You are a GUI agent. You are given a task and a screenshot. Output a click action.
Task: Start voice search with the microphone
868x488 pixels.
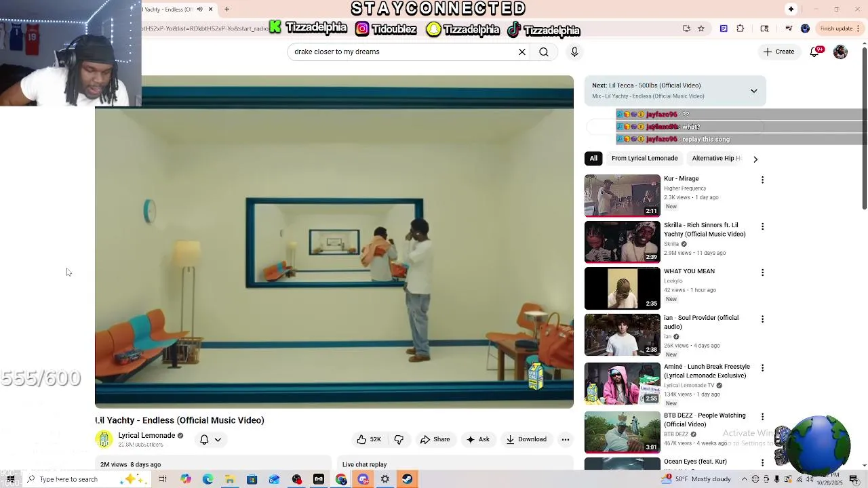(574, 52)
